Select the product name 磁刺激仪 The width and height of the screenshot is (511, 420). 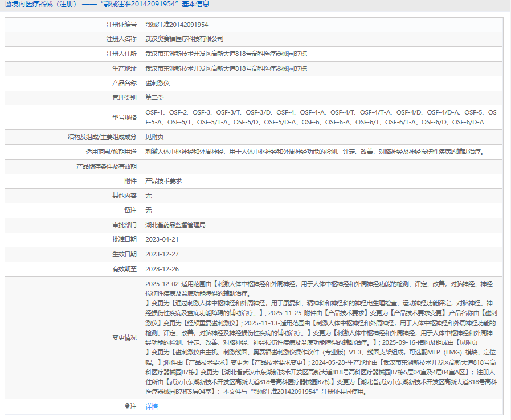(157, 83)
